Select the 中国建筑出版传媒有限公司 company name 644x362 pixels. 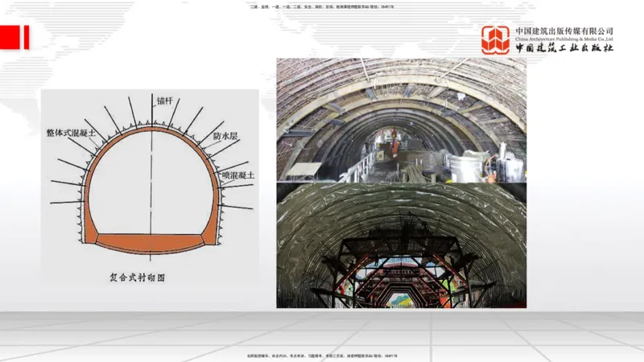pos(564,31)
